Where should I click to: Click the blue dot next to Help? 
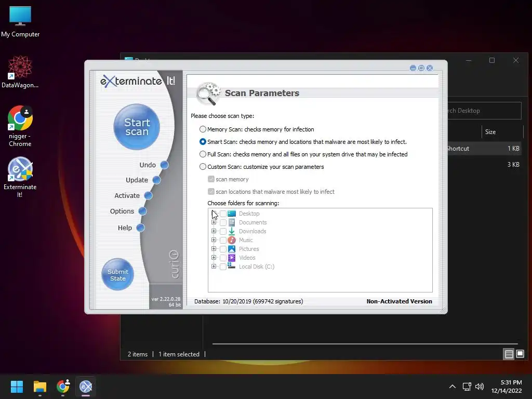click(x=140, y=228)
